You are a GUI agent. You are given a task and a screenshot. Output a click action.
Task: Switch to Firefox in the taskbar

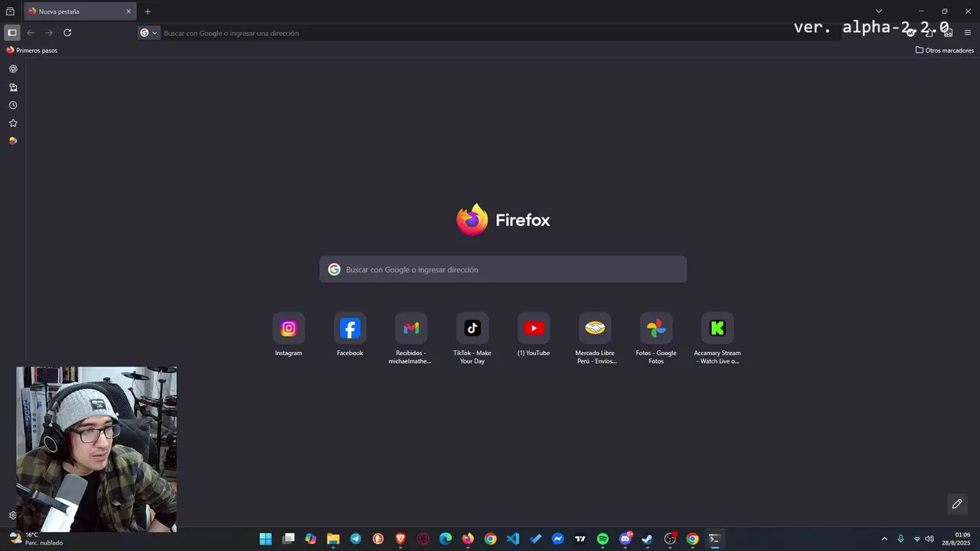click(468, 539)
